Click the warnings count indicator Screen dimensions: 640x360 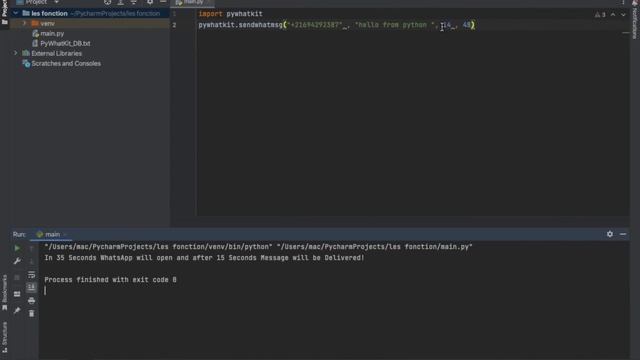600,15
